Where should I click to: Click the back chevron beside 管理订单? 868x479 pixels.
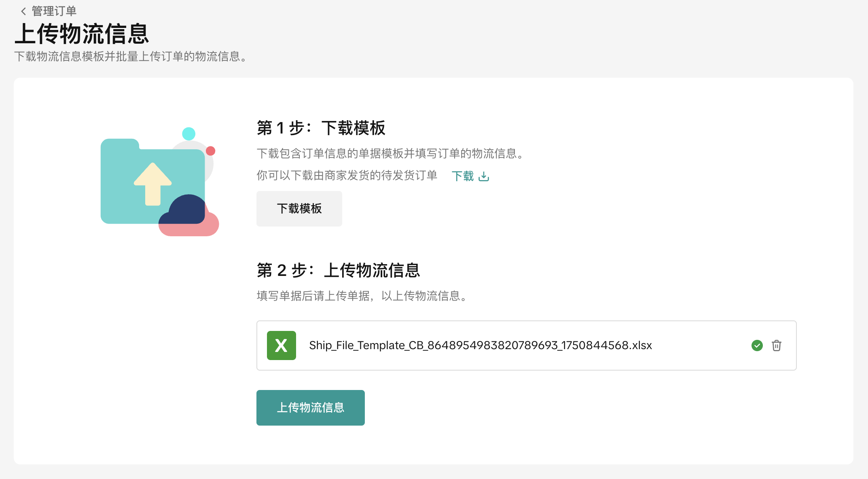[x=23, y=11]
